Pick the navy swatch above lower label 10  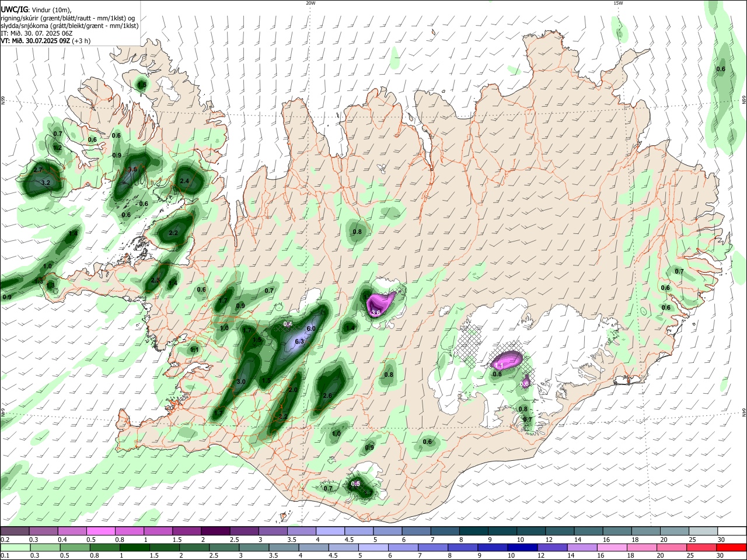(522, 547)
